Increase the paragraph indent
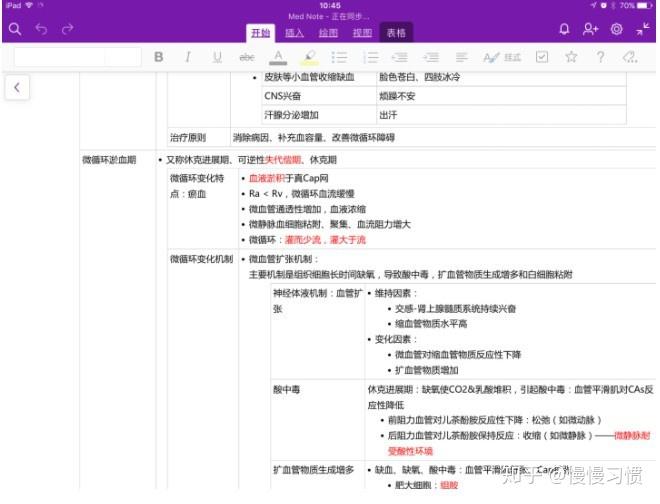Viewport: 660px width, 504px height. click(x=431, y=57)
